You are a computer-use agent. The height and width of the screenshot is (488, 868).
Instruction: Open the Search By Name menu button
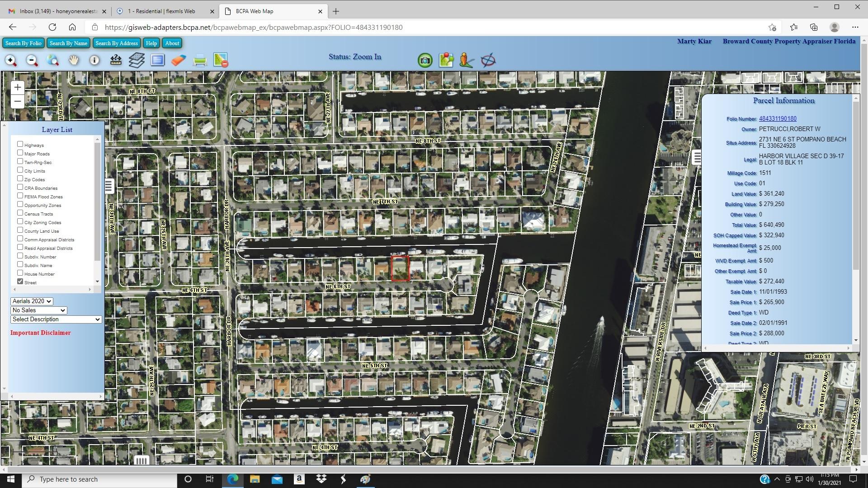click(x=68, y=43)
